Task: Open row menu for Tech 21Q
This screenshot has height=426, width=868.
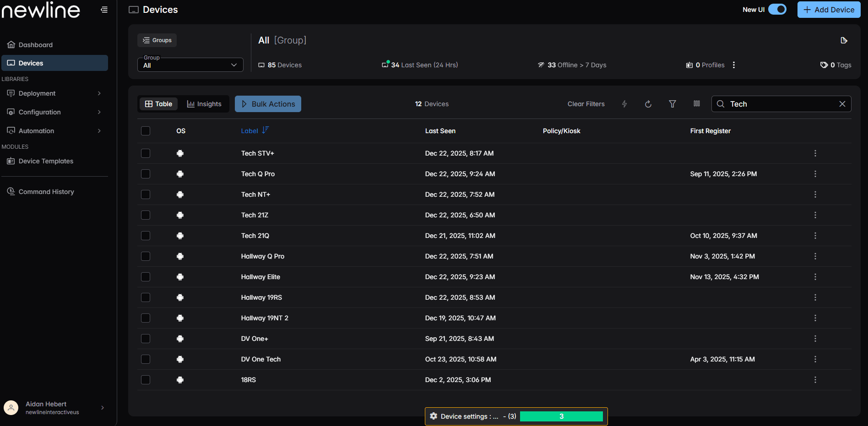Action: point(815,236)
